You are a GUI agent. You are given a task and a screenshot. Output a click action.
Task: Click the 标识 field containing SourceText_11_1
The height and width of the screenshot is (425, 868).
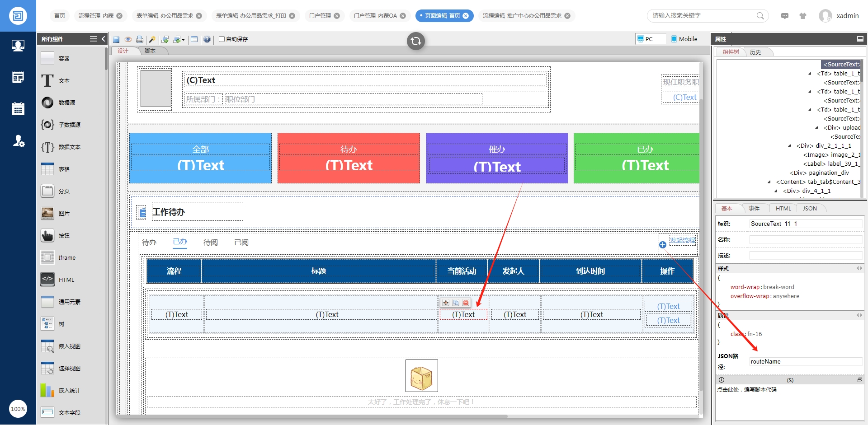[806, 224]
